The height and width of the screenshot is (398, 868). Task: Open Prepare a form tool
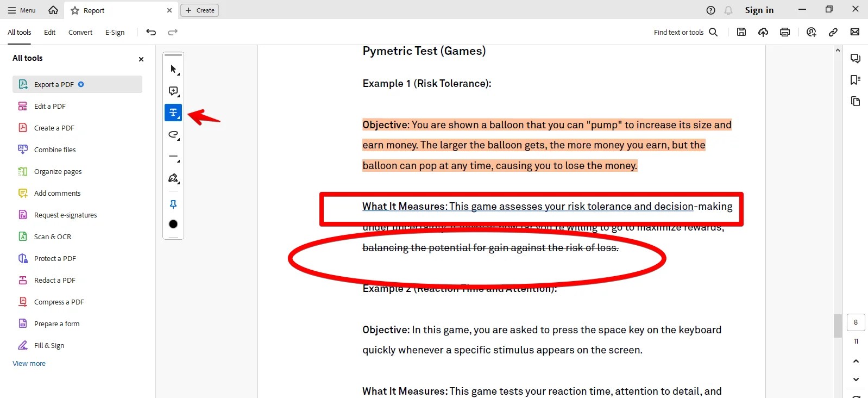coord(77,324)
